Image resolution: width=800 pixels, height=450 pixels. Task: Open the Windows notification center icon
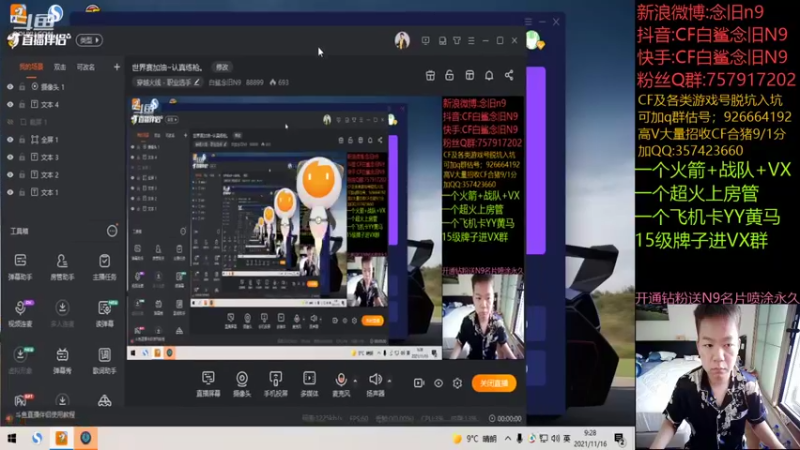619,439
